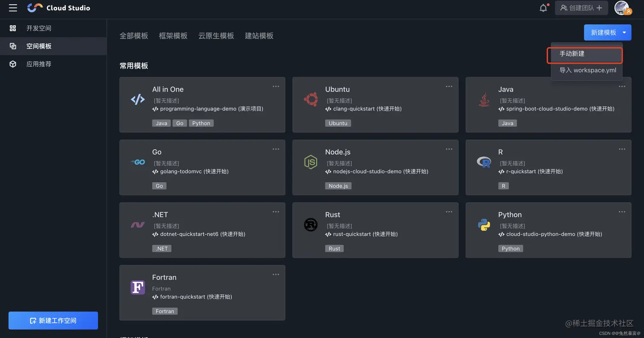Viewport: 644px width, 338px height.
Task: Click the Fortran F logo icon
Action: click(138, 287)
